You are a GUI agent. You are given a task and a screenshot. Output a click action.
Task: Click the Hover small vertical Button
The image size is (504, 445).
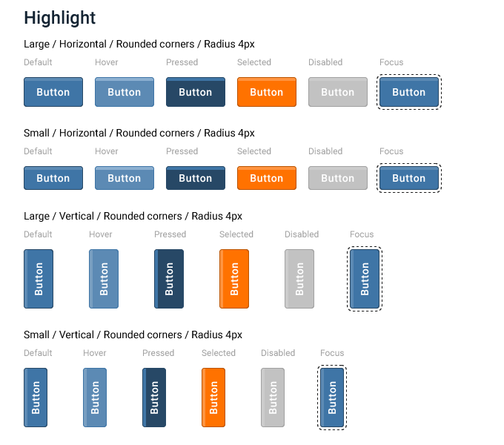pos(95,398)
